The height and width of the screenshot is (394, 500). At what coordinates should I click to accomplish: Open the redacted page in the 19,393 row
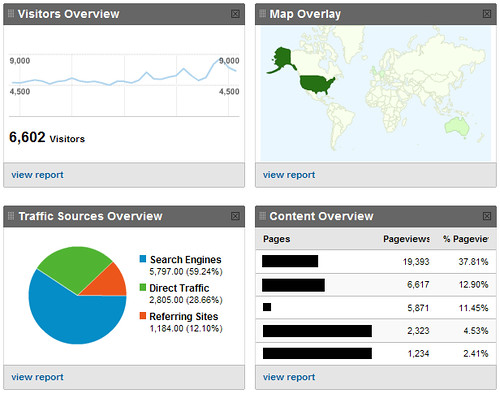(290, 261)
